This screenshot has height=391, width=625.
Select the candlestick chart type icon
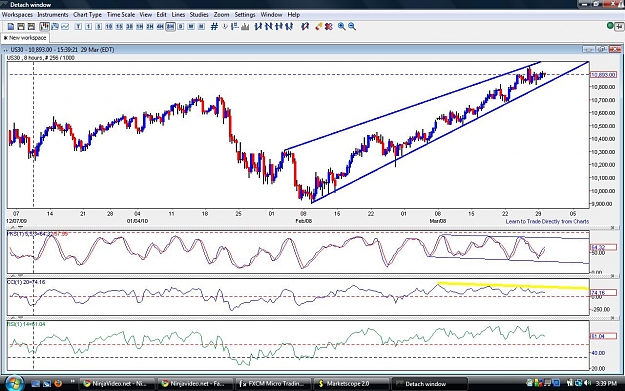pos(44,27)
